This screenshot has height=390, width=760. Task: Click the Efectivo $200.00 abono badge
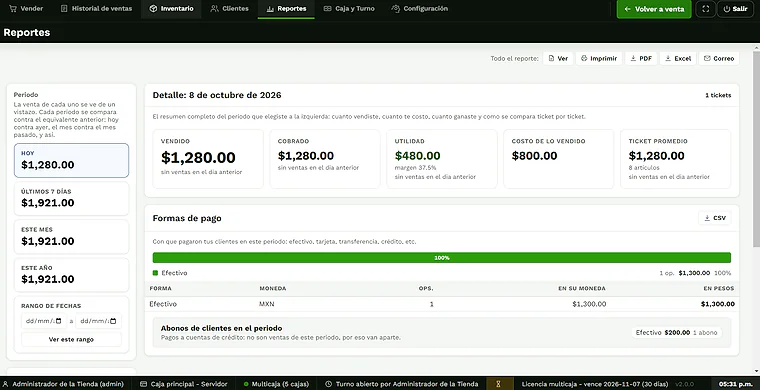click(677, 333)
